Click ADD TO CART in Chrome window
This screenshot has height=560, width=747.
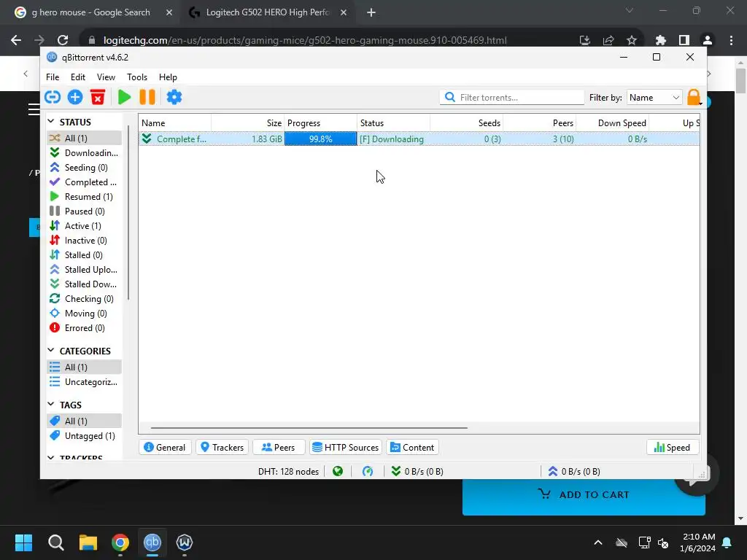tap(584, 495)
